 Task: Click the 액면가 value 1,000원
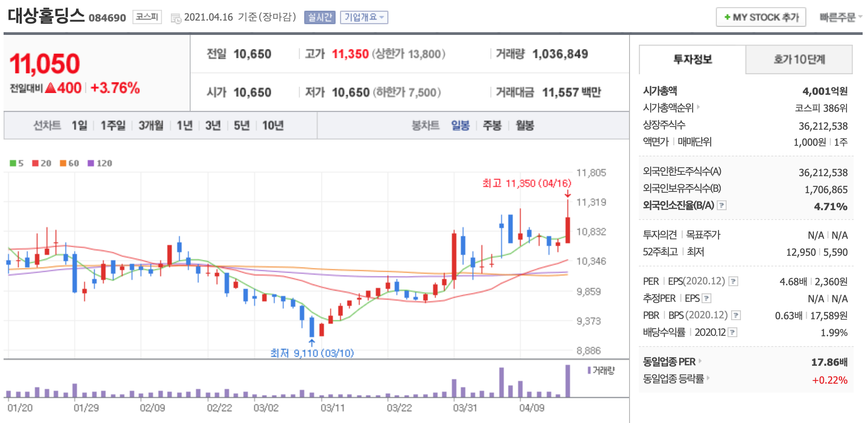tap(810, 142)
